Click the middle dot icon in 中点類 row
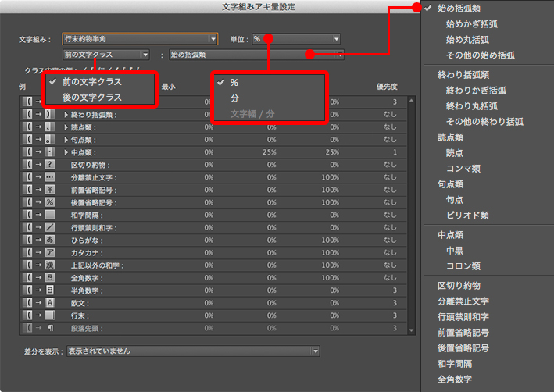 [x=50, y=152]
